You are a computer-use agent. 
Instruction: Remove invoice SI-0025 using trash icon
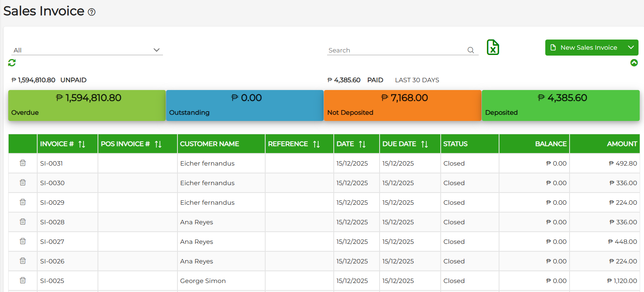23,280
